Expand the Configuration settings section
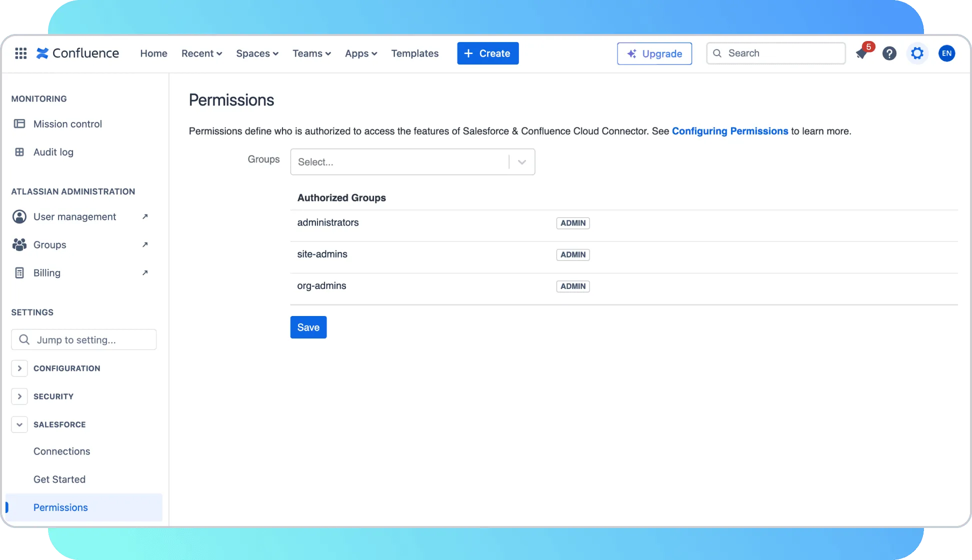This screenshot has width=972, height=560. click(19, 368)
